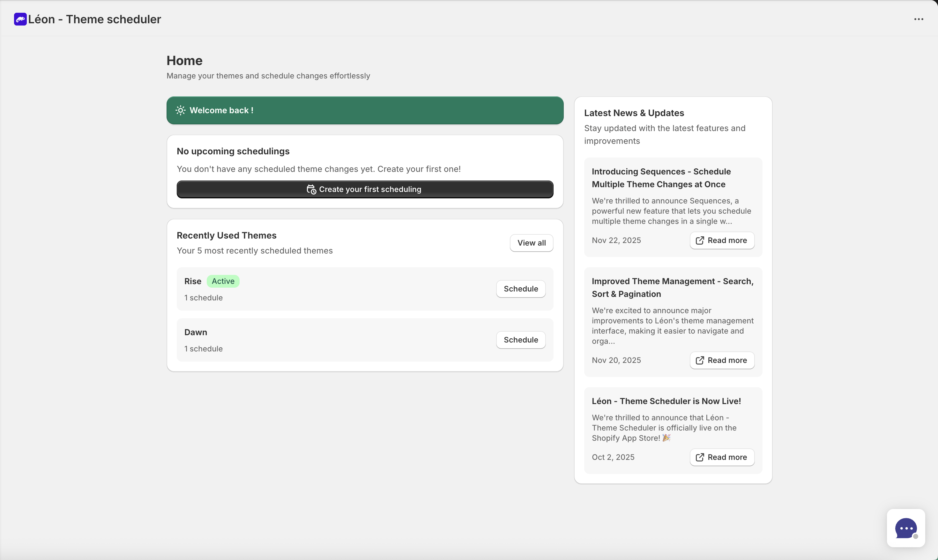Open the three-dot overflow menu
This screenshot has height=560, width=938.
[919, 19]
